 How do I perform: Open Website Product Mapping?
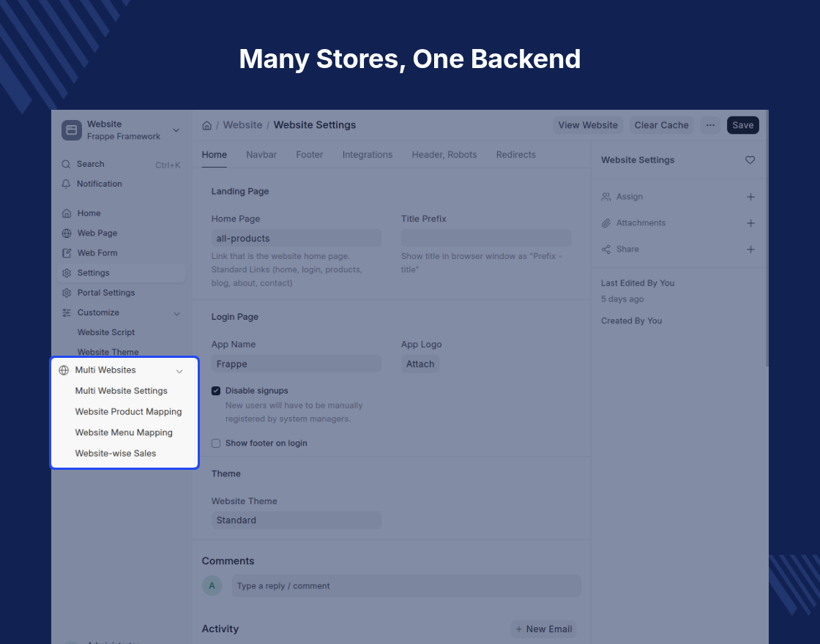[129, 412]
